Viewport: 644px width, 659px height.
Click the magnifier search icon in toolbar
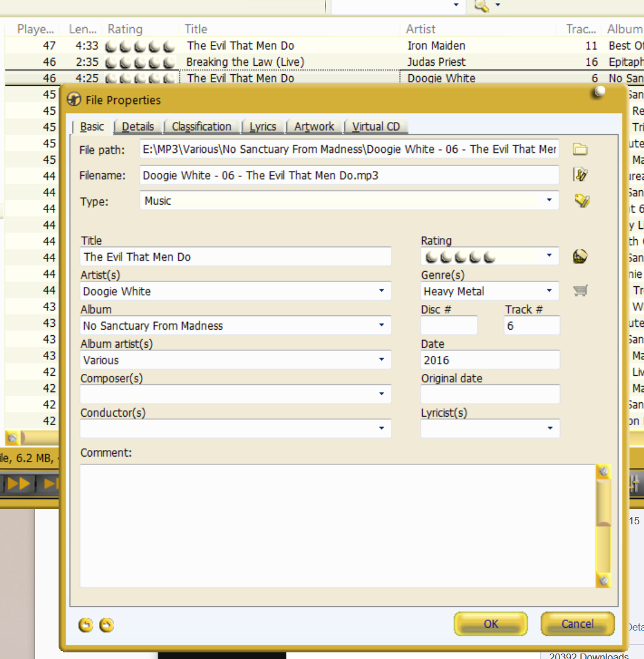coord(481,6)
